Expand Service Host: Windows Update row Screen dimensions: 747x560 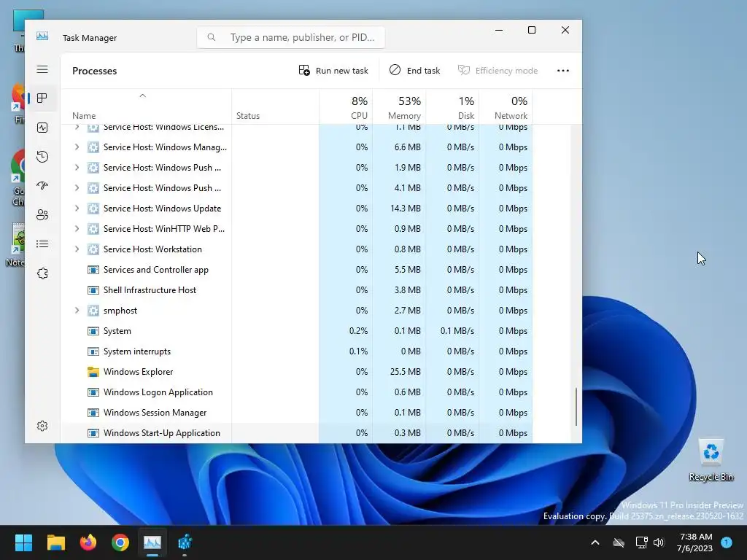77,209
